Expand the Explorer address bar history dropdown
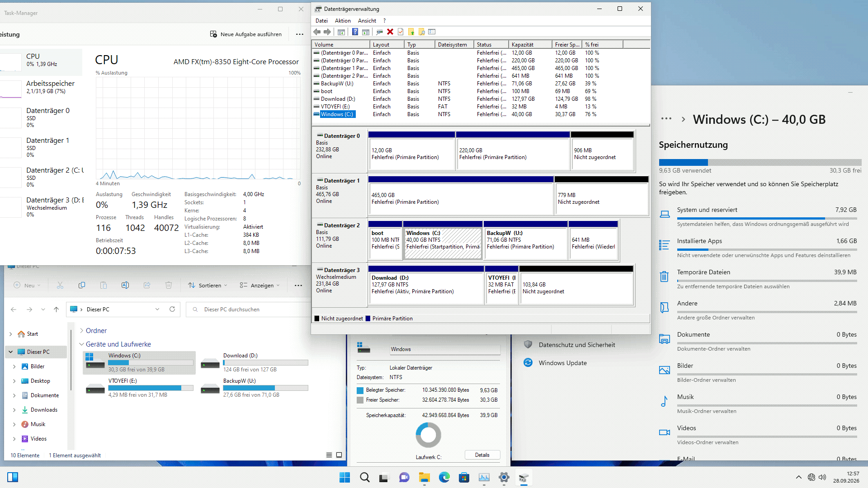Screen dimensions: 868x488 pyautogui.click(x=157, y=310)
